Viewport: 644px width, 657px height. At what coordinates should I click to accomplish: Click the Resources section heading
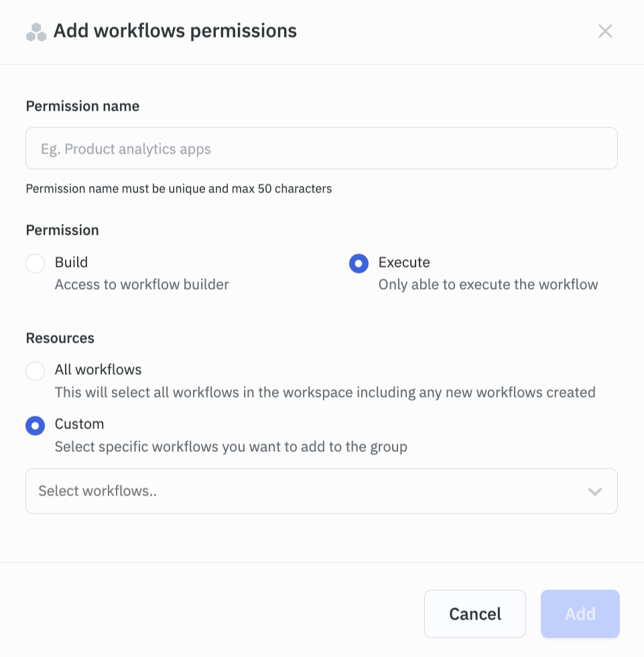click(x=60, y=338)
